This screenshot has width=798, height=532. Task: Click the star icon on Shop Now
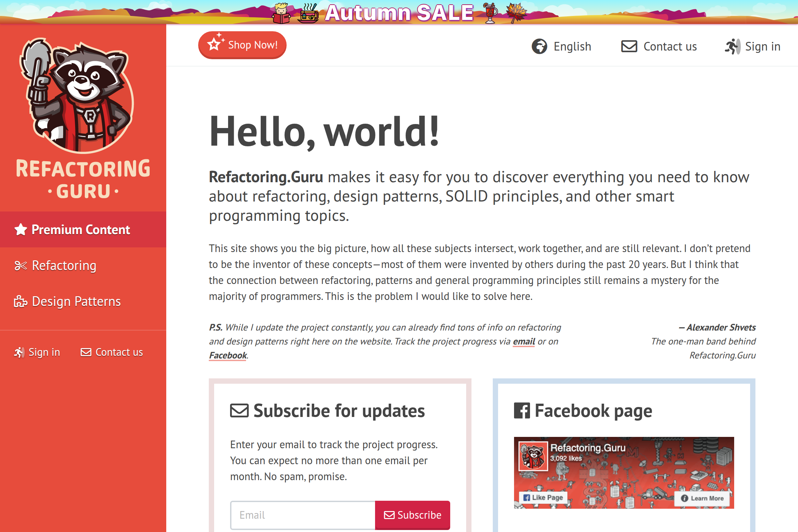point(215,42)
